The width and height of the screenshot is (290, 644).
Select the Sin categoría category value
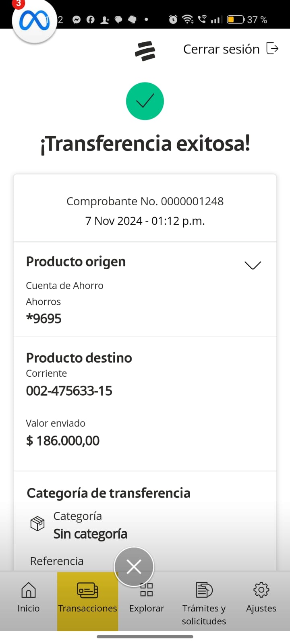click(90, 534)
